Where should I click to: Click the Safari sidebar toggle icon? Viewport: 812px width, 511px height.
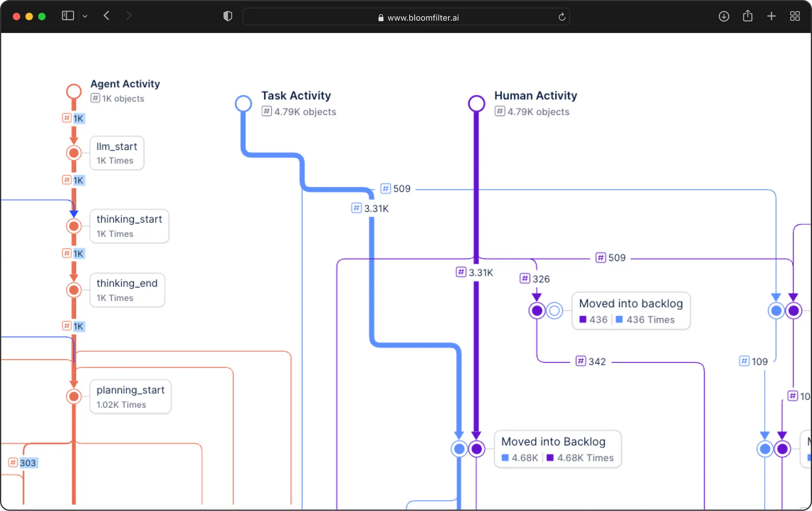(x=68, y=16)
